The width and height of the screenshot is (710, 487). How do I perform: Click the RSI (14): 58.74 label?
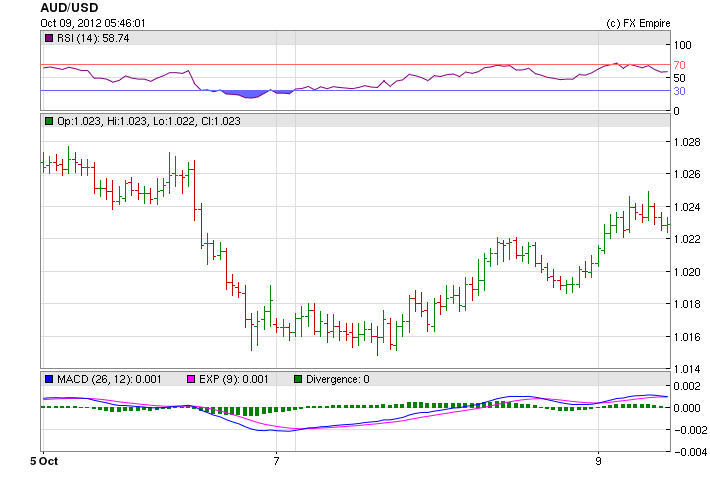tap(93, 38)
